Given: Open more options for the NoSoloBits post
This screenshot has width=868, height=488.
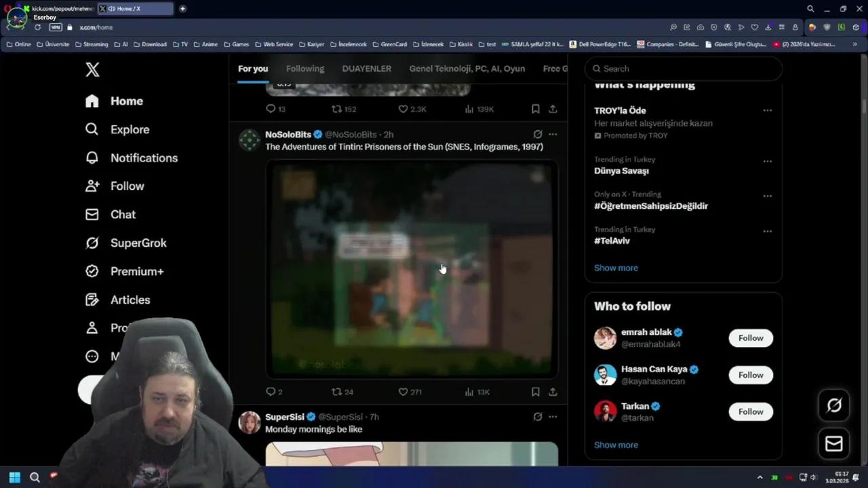Looking at the screenshot, I should [553, 134].
